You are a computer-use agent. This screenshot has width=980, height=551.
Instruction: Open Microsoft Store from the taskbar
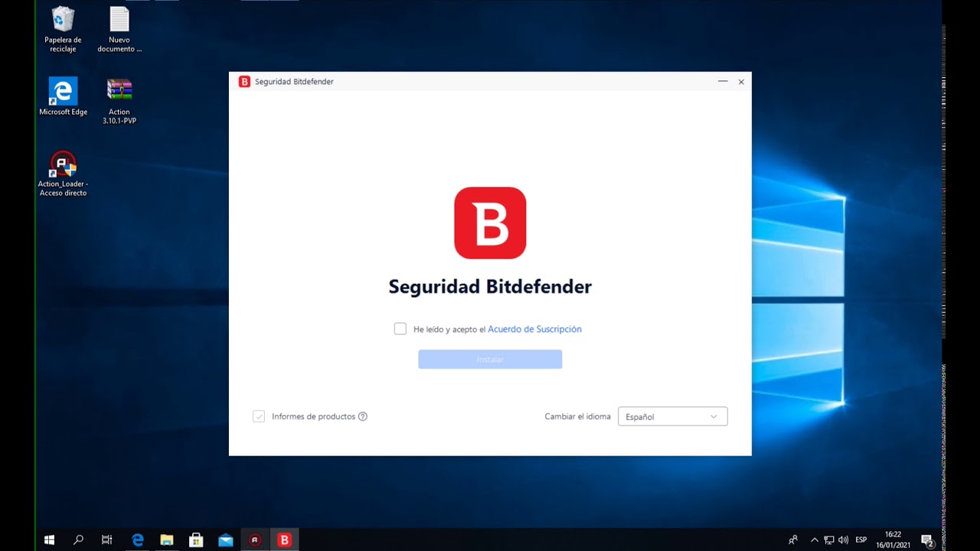pos(196,540)
